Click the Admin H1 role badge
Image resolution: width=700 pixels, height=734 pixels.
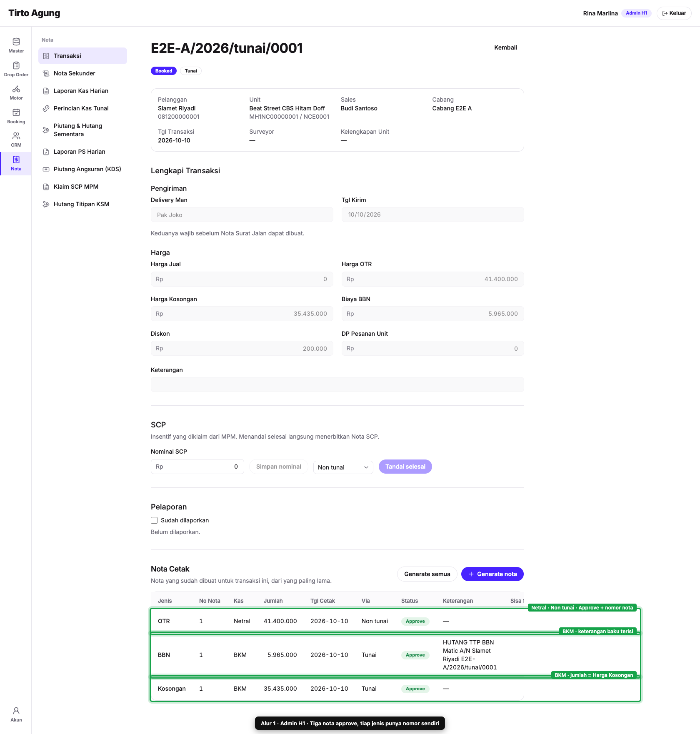coord(636,13)
